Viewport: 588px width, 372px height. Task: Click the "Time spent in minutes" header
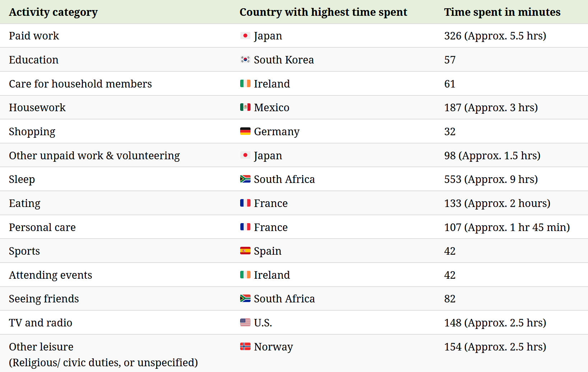pos(502,12)
